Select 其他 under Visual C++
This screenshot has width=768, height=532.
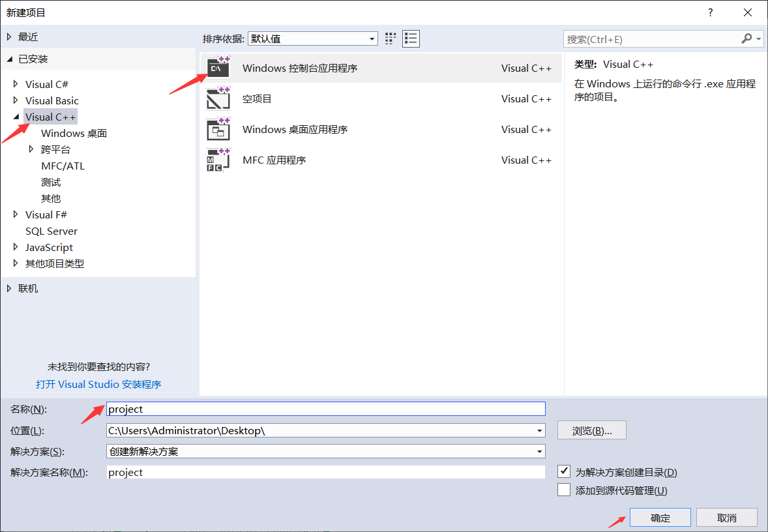tap(51, 198)
